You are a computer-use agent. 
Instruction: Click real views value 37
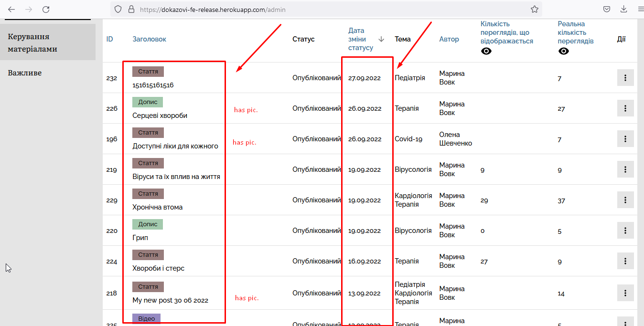(x=561, y=200)
